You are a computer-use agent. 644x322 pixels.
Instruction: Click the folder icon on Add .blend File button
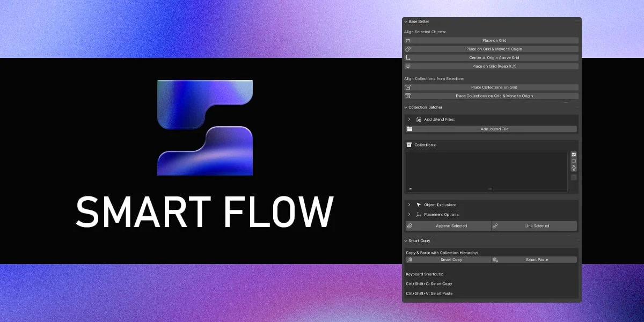tap(409, 129)
